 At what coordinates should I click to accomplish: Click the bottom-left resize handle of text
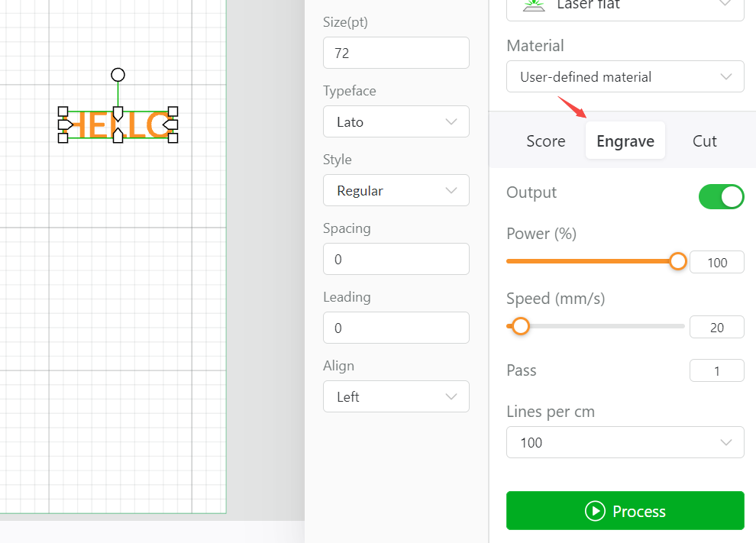tap(63, 137)
